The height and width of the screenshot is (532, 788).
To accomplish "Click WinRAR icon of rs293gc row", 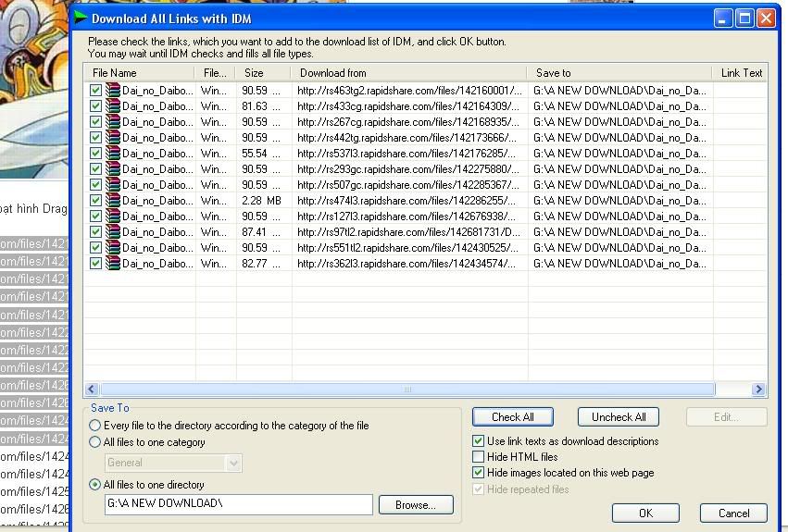I will (x=113, y=168).
